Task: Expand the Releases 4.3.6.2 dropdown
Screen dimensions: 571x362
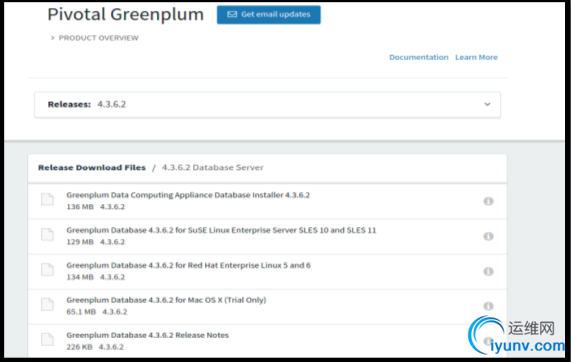Action: tap(267, 105)
